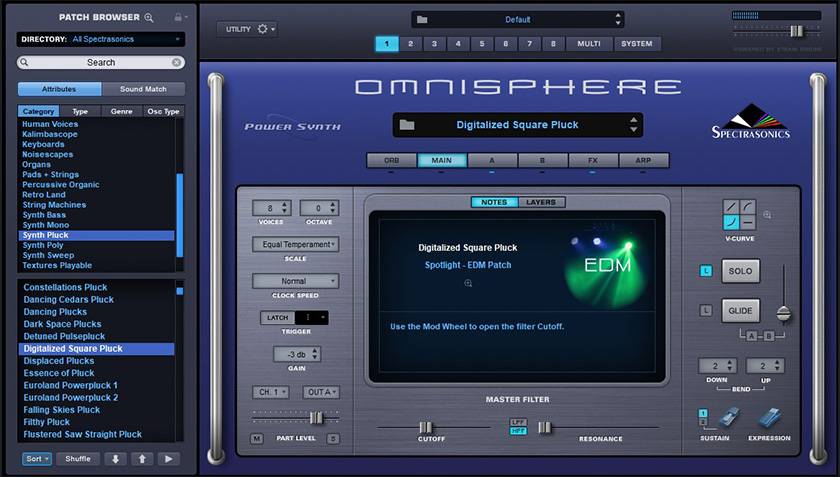The height and width of the screenshot is (477, 840).
Task: Open the OUT A output dropdown
Action: [321, 392]
